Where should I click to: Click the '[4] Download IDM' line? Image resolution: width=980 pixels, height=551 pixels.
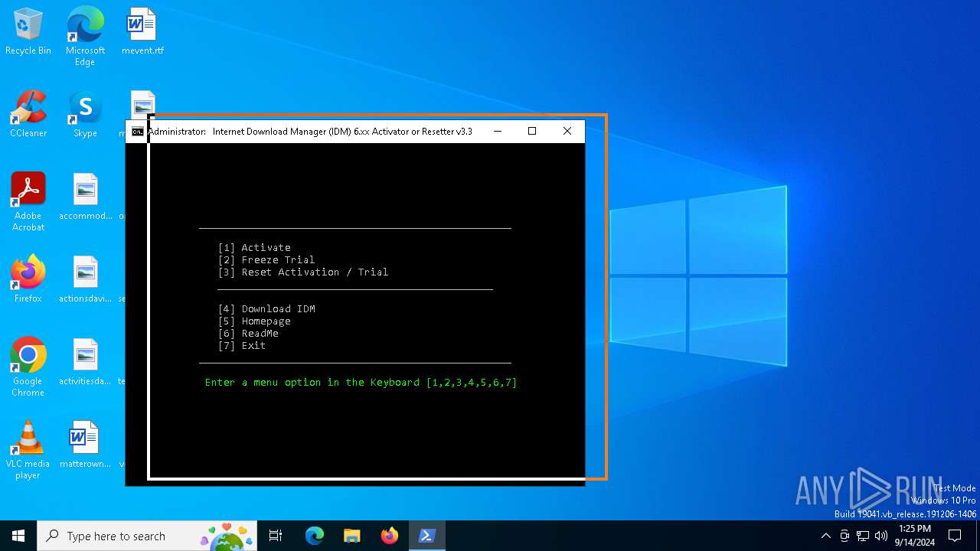click(x=266, y=308)
